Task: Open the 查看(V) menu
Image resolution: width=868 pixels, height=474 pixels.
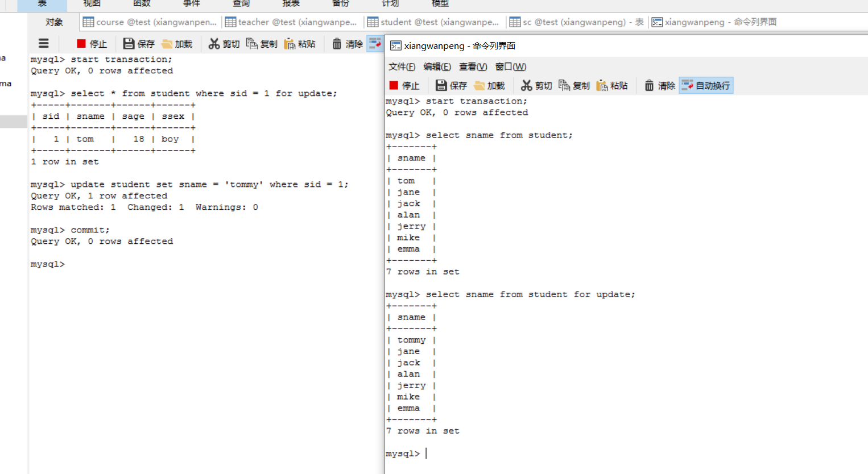Action: tap(473, 66)
